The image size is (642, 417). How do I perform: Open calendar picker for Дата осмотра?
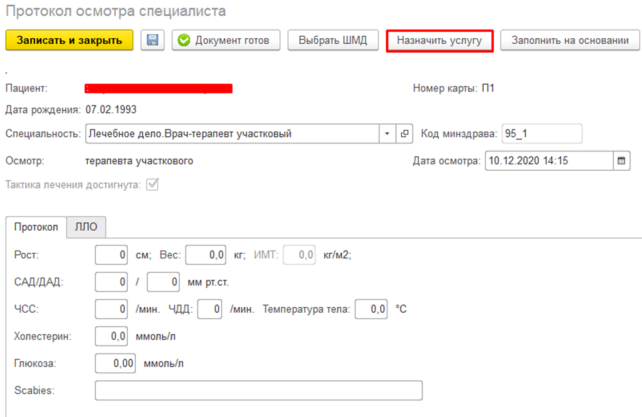pyautogui.click(x=620, y=160)
